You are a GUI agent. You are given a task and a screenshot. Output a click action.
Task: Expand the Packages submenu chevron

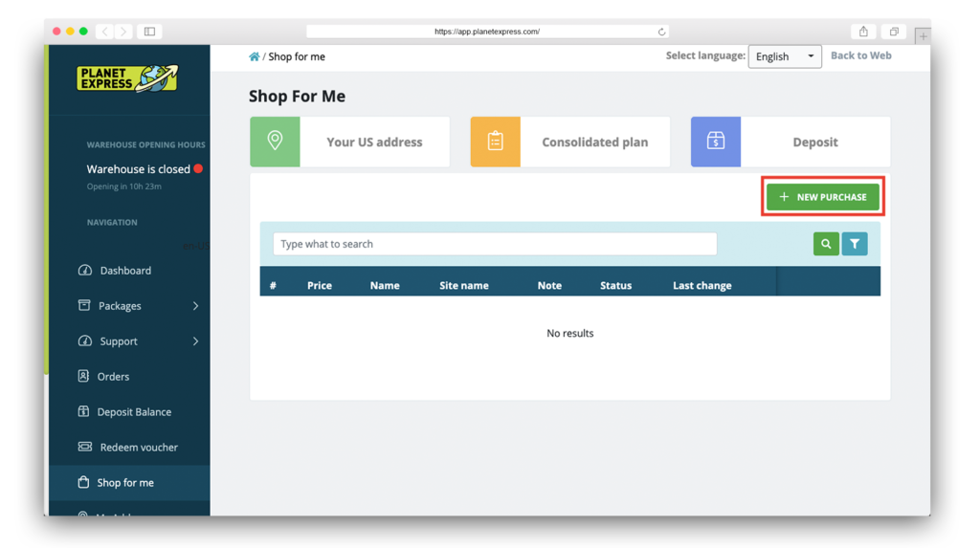click(x=195, y=305)
